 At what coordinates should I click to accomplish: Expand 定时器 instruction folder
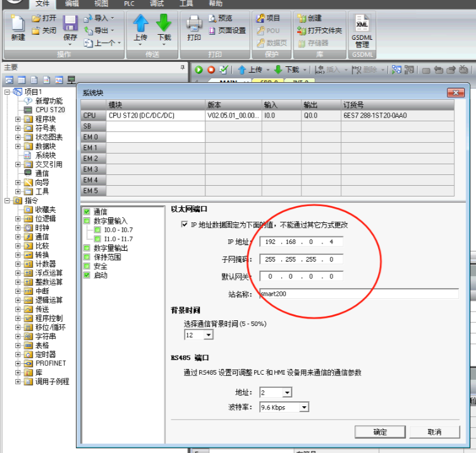pos(18,354)
